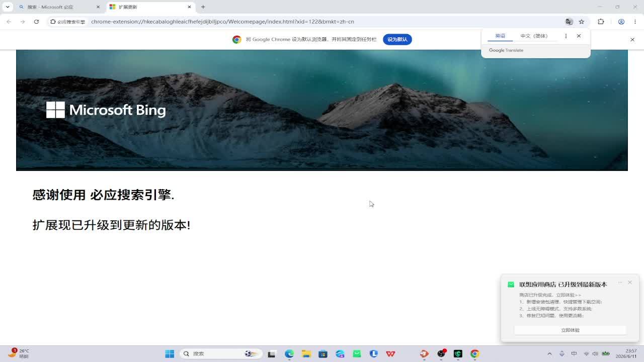
Task: Open Task View from the taskbar
Action: click(272, 353)
